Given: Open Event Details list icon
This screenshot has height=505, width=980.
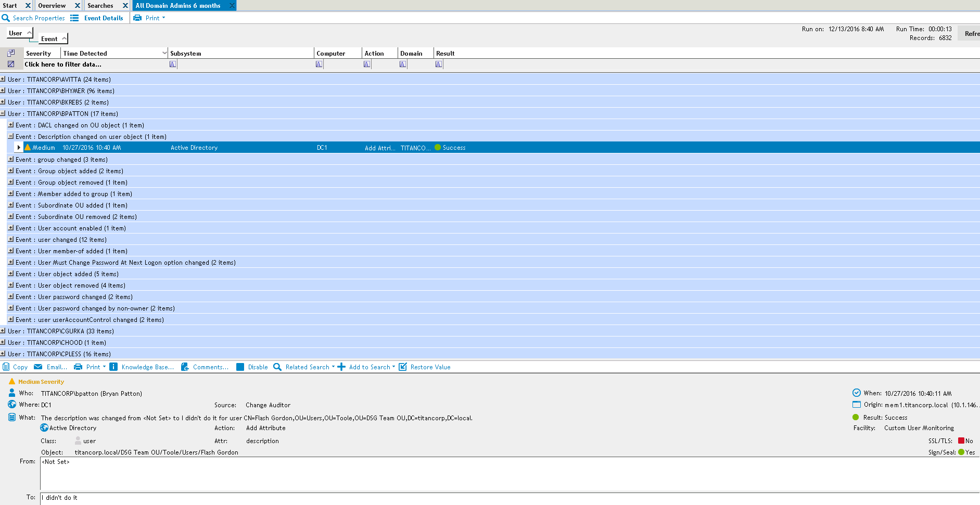Looking at the screenshot, I should click(74, 18).
